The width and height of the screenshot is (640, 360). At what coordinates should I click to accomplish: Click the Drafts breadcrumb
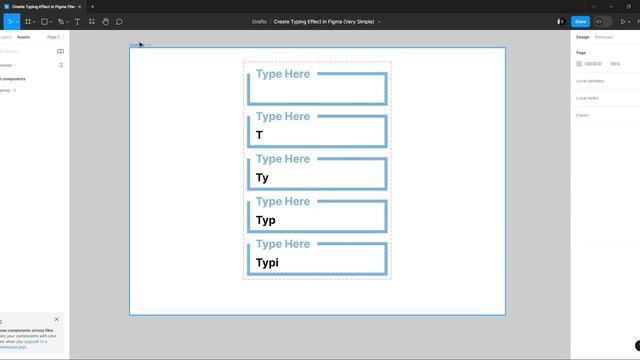coord(259,22)
